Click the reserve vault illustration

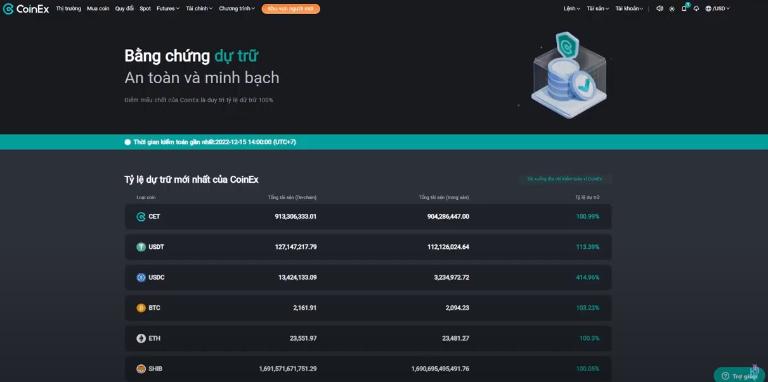pyautogui.click(x=568, y=75)
